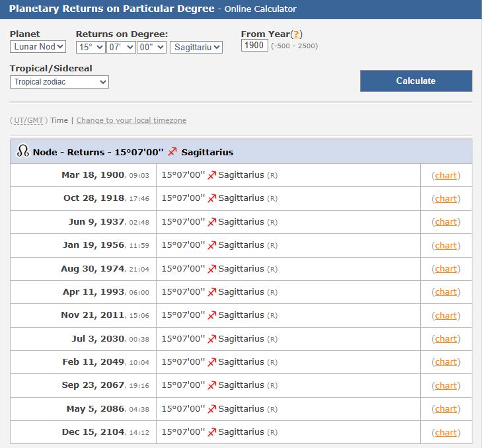This screenshot has height=448, width=483.
Task: Select the date Jan 19, 1956
Action: click(93, 244)
